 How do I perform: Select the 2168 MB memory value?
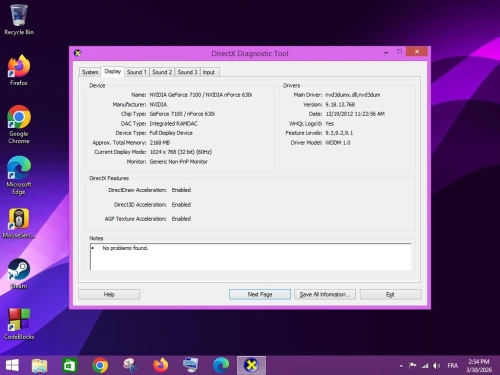[x=160, y=142]
